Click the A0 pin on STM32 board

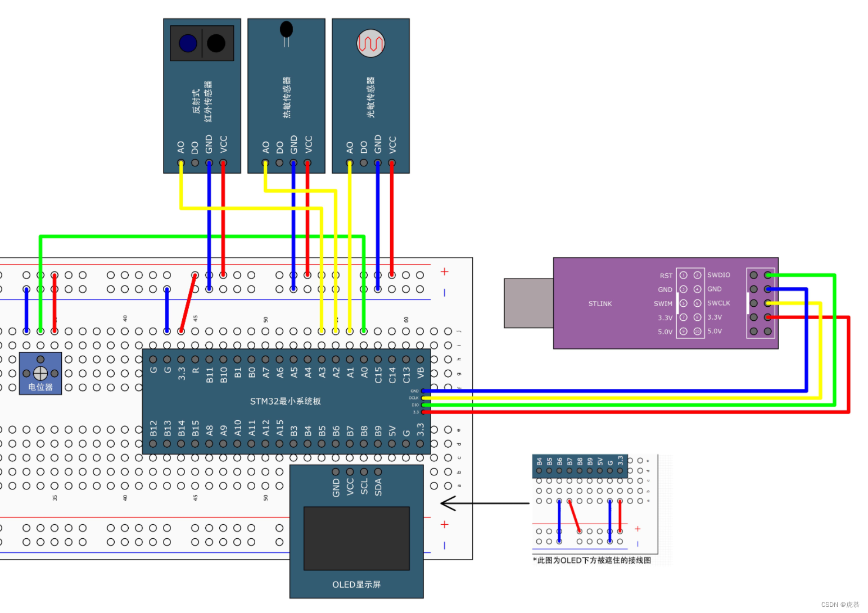click(364, 360)
